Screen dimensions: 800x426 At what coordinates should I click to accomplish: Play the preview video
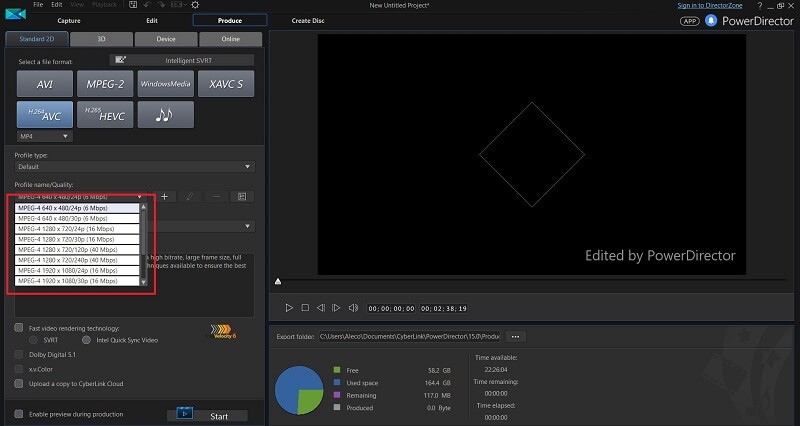(x=289, y=308)
